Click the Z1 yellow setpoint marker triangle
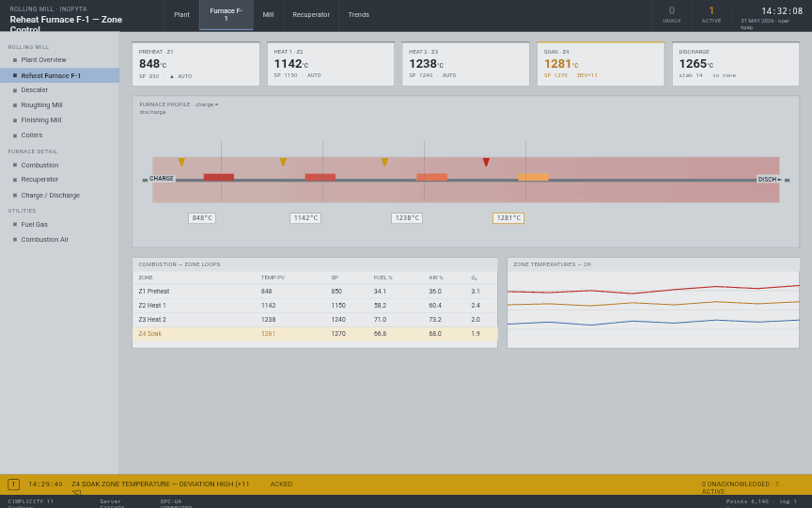This screenshot has width=812, height=508. (x=181, y=162)
